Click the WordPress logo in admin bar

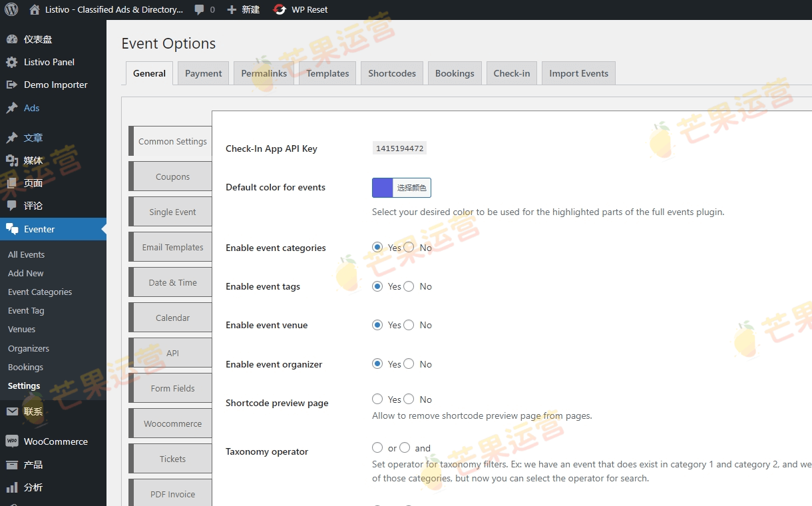pyautogui.click(x=11, y=9)
